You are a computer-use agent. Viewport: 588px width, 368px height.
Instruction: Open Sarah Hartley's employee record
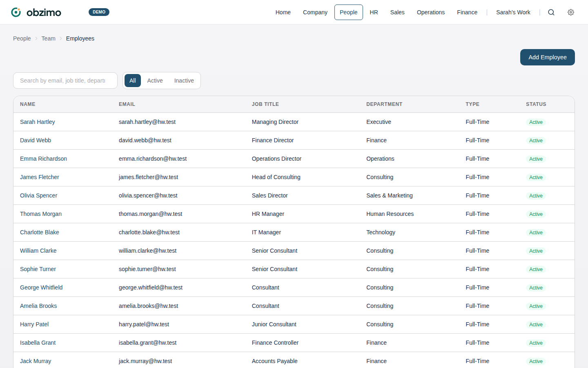tap(38, 122)
